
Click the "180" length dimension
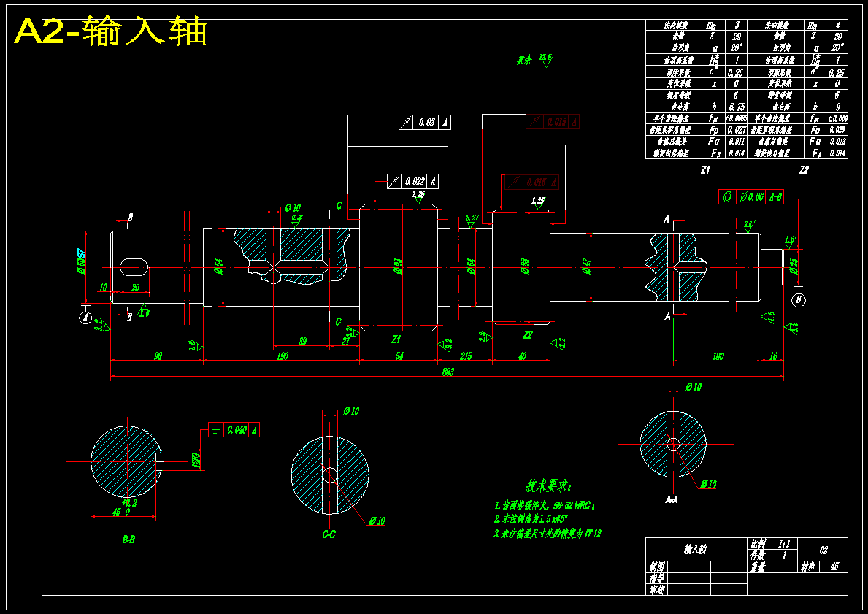718,356
